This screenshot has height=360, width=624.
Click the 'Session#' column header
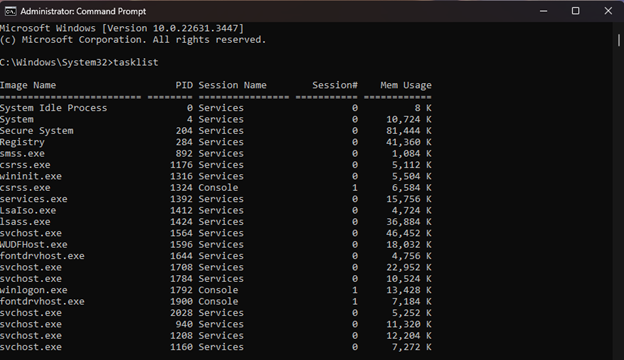[x=335, y=85]
